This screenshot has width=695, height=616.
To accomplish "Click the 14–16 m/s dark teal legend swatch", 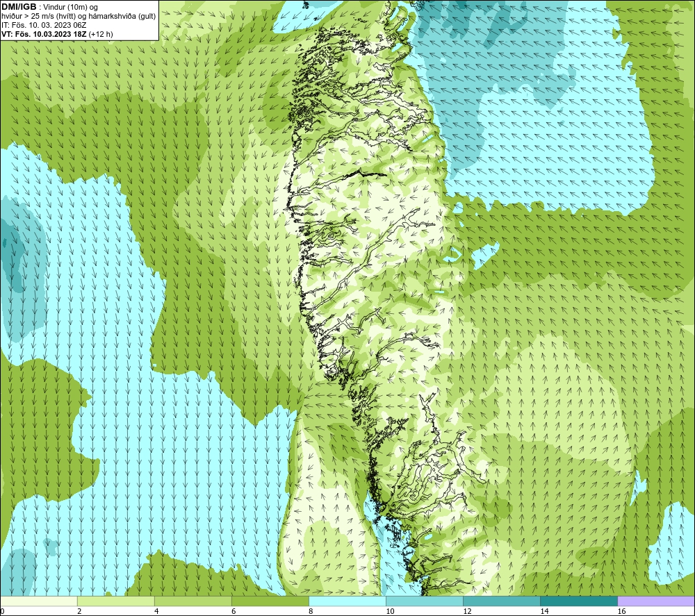I will click(x=579, y=601).
